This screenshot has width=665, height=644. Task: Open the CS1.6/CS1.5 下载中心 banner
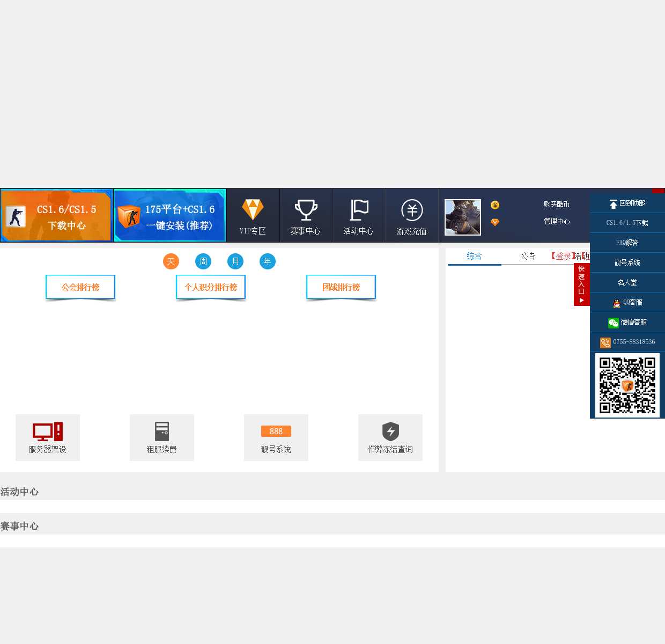pos(56,215)
